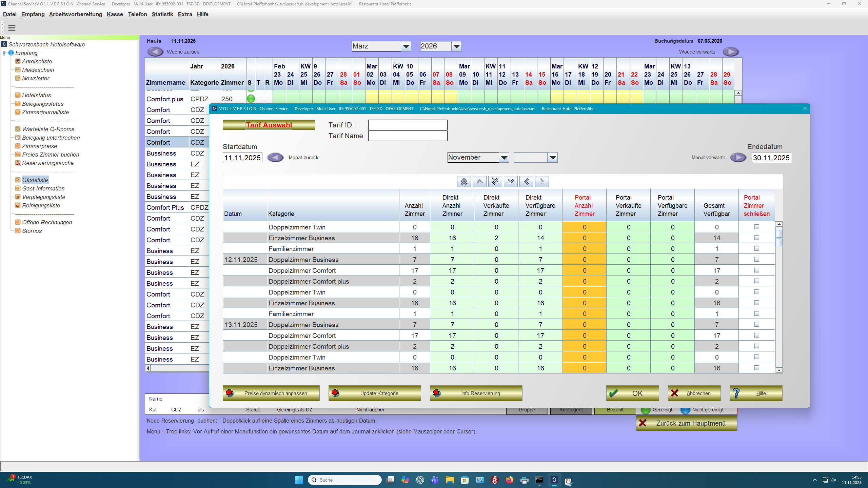Open Reservierungssuche from the sidebar menu
Screen dimensions: 868x488
click(x=48, y=163)
